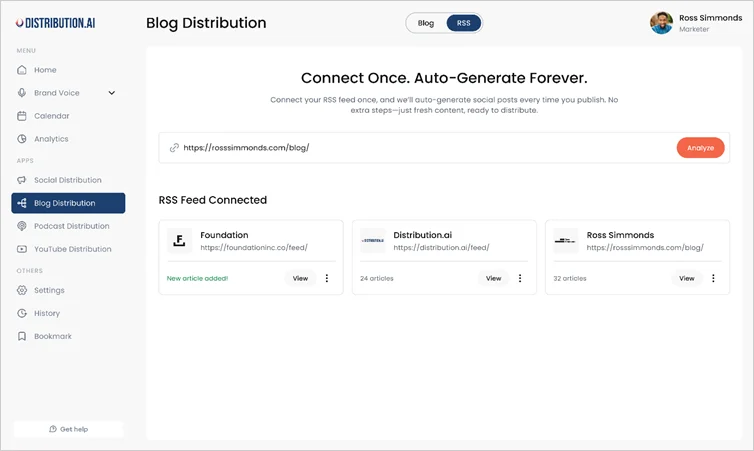Click the link icon in URL field

pyautogui.click(x=174, y=148)
